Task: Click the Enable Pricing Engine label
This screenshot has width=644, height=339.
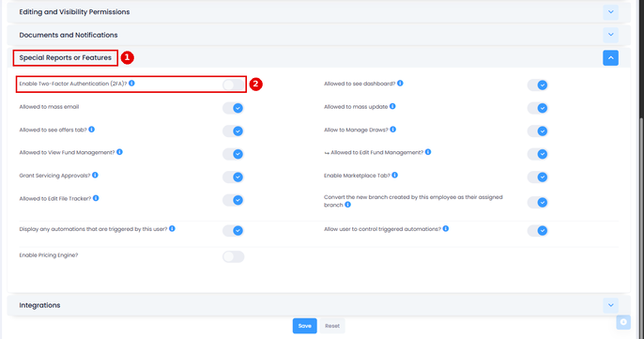Action: 49,255
